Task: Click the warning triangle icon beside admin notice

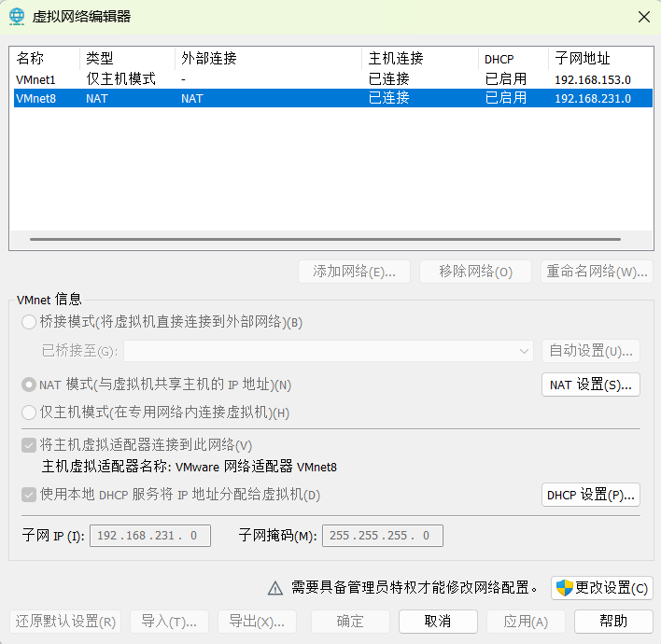Action: coord(275,588)
